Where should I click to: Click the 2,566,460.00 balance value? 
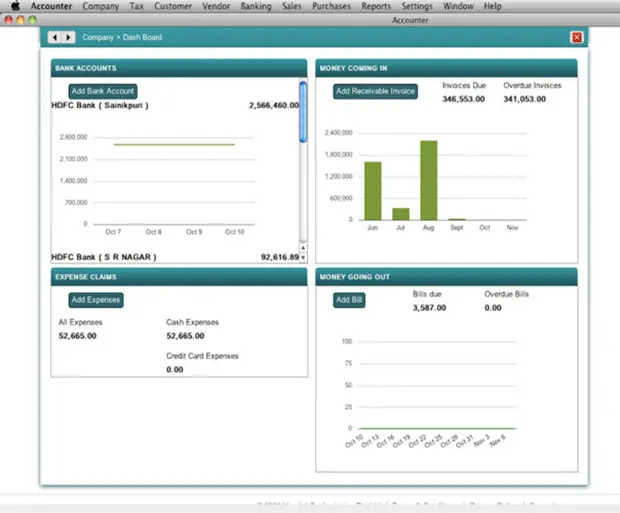pos(274,106)
